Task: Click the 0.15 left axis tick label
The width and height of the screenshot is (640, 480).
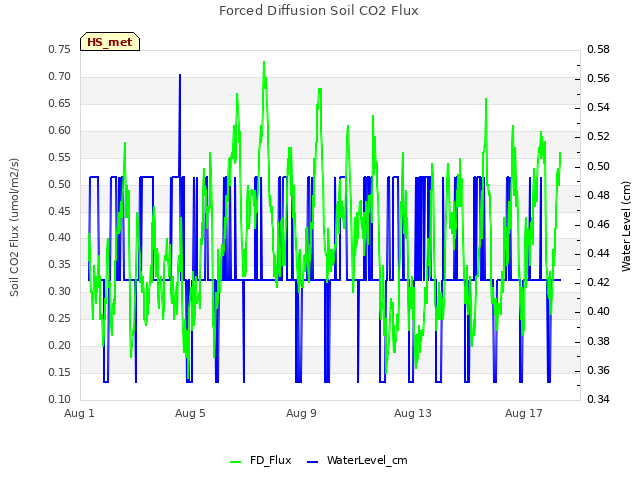Action: tap(60, 372)
